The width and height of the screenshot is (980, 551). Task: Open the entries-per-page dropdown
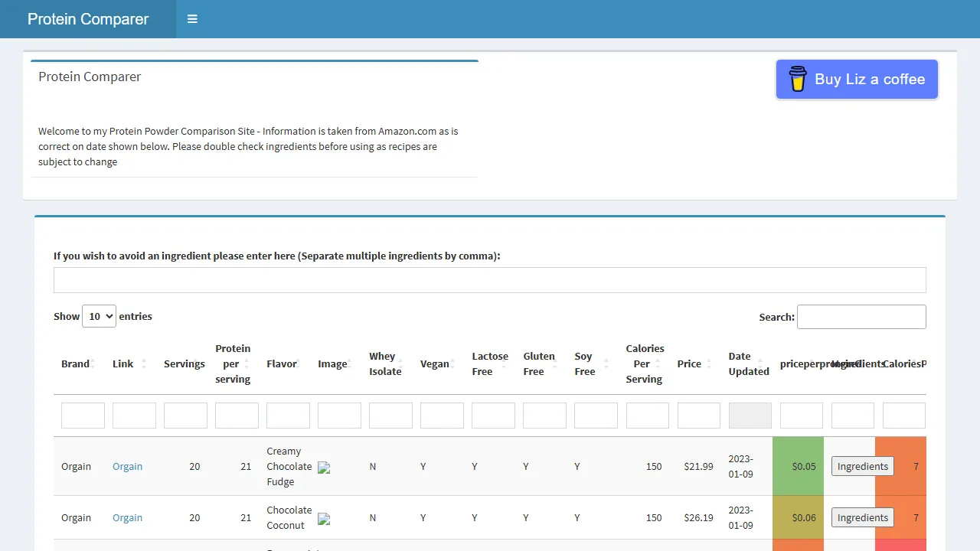click(99, 316)
